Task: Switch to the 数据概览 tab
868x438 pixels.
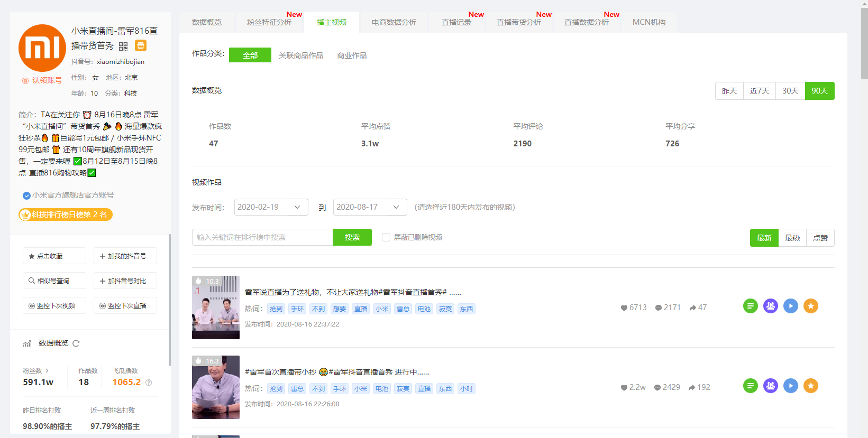Action: tap(207, 22)
